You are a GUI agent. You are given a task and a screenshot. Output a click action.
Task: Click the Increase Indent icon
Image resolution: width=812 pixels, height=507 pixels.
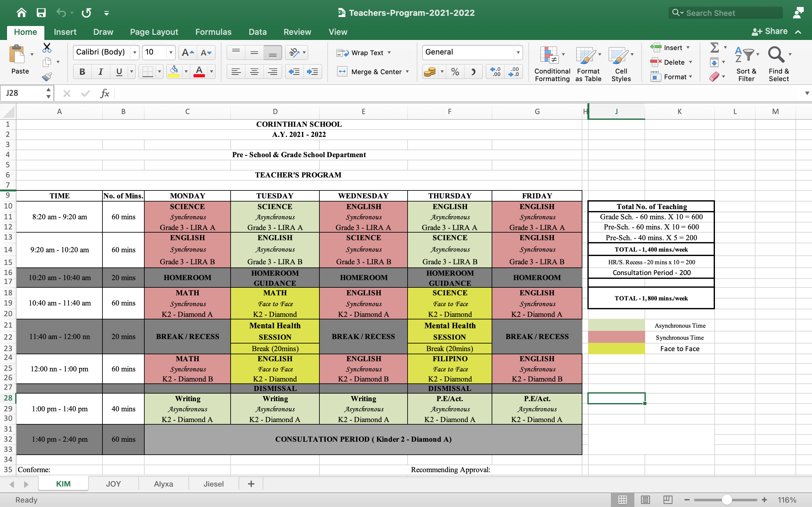(312, 72)
